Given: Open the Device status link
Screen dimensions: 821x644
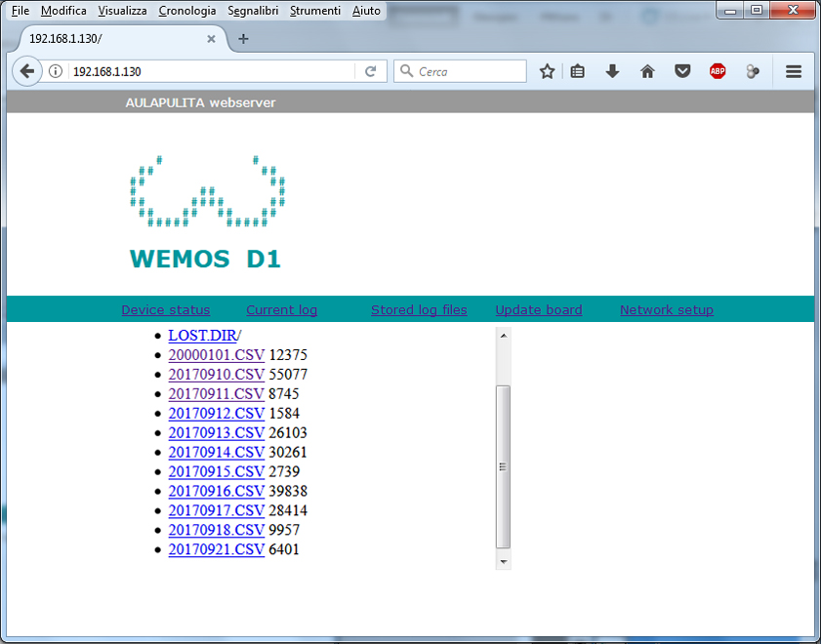Looking at the screenshot, I should tap(165, 309).
